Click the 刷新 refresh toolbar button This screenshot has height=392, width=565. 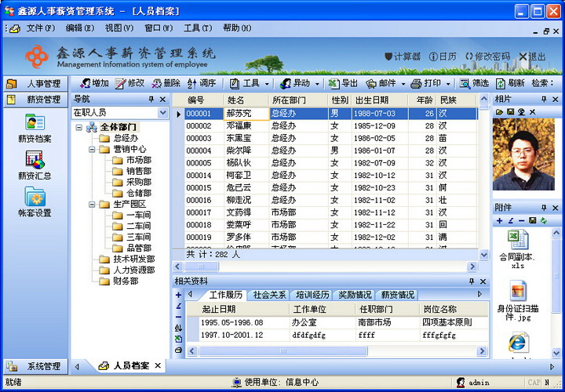[x=510, y=84]
